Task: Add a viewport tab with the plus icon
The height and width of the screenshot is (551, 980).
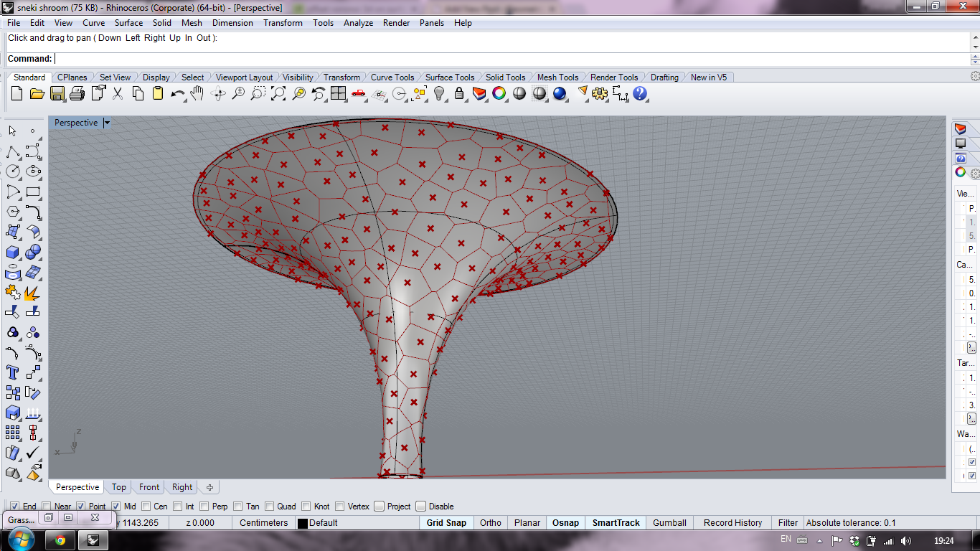Action: click(x=209, y=487)
